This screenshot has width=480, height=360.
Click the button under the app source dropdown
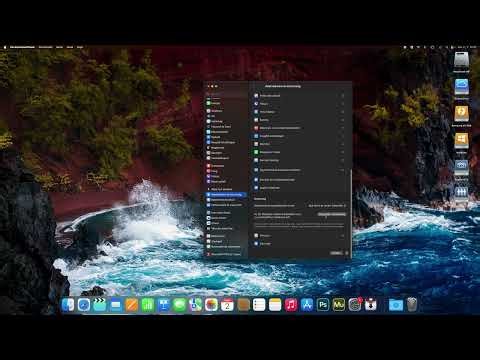click(332, 214)
